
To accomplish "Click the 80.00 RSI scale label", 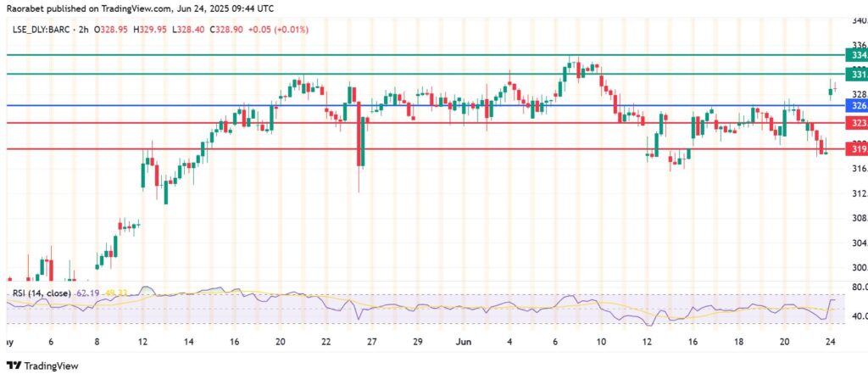I will click(857, 287).
